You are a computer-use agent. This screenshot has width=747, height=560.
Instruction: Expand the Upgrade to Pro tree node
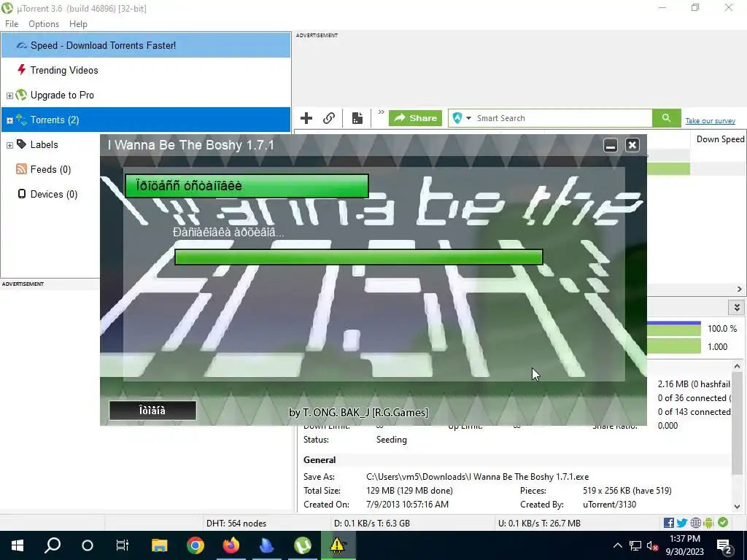coord(9,96)
